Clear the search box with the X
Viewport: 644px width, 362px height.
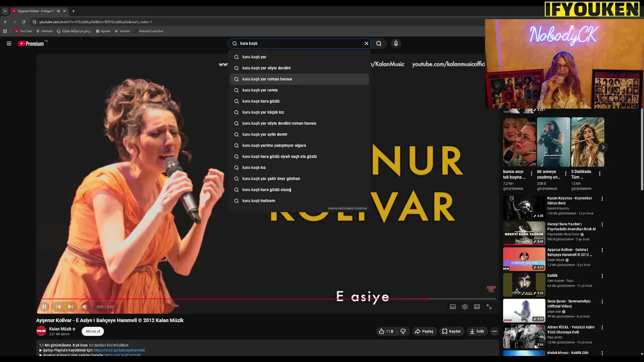tap(366, 44)
